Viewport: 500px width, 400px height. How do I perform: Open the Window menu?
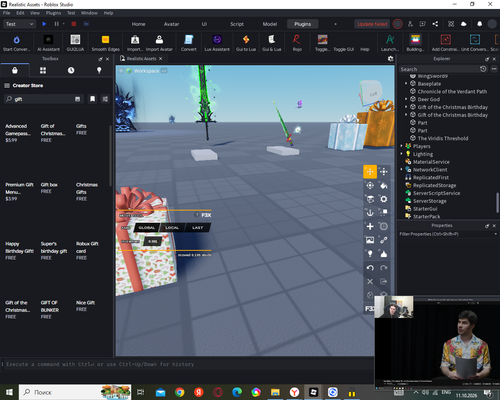point(89,13)
